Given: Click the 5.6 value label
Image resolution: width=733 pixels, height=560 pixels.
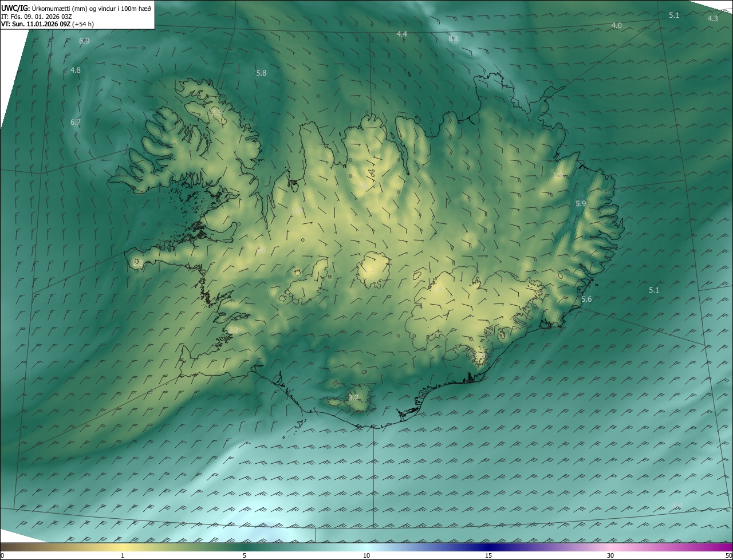Looking at the screenshot, I should click(586, 299).
